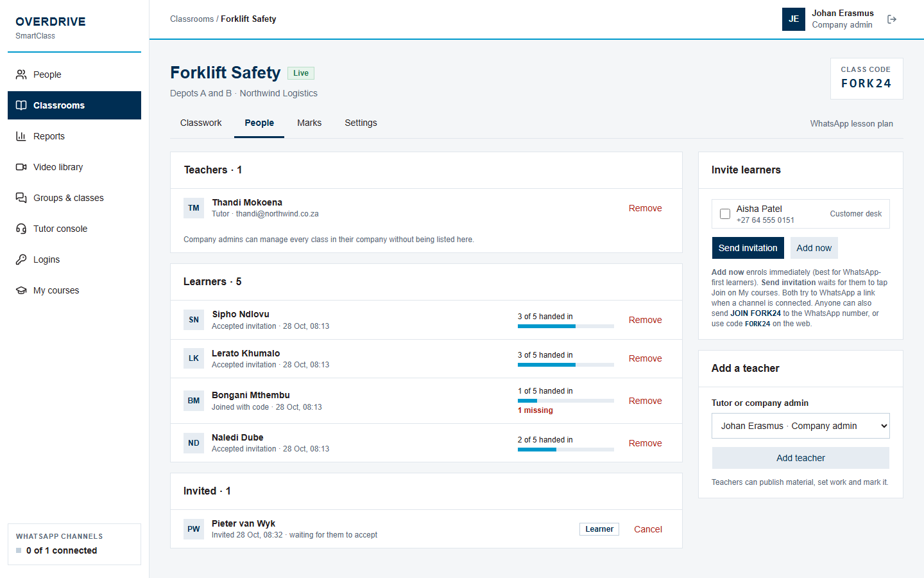Click Sipho Ndlovu's handed-in progress bar

[566, 326]
